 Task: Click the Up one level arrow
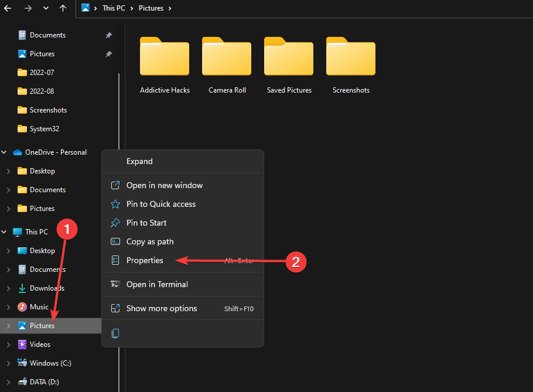coord(63,8)
